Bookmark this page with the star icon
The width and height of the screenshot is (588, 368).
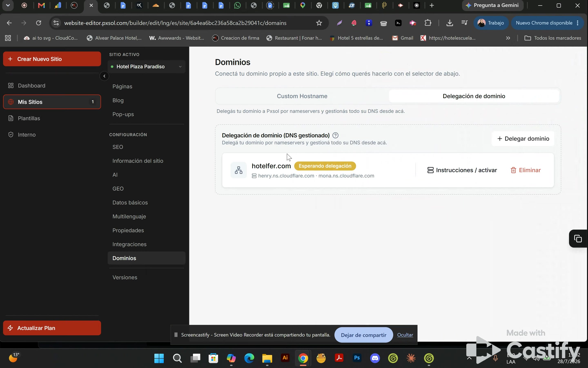[x=319, y=23]
